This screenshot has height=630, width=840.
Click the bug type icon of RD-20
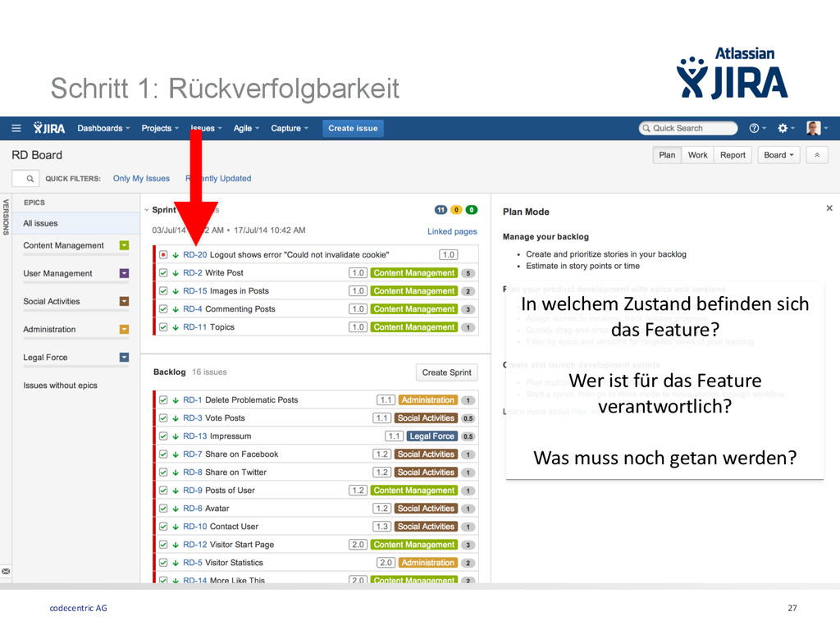[x=163, y=255]
